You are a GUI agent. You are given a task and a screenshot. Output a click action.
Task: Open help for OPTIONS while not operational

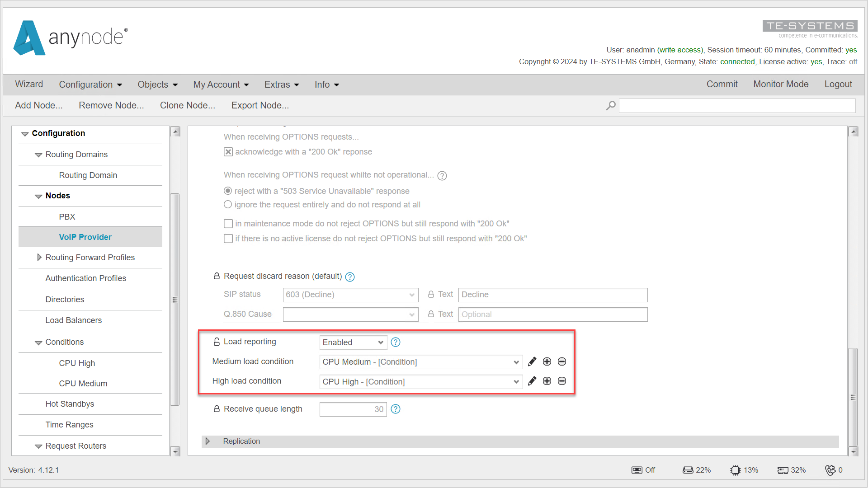click(442, 175)
